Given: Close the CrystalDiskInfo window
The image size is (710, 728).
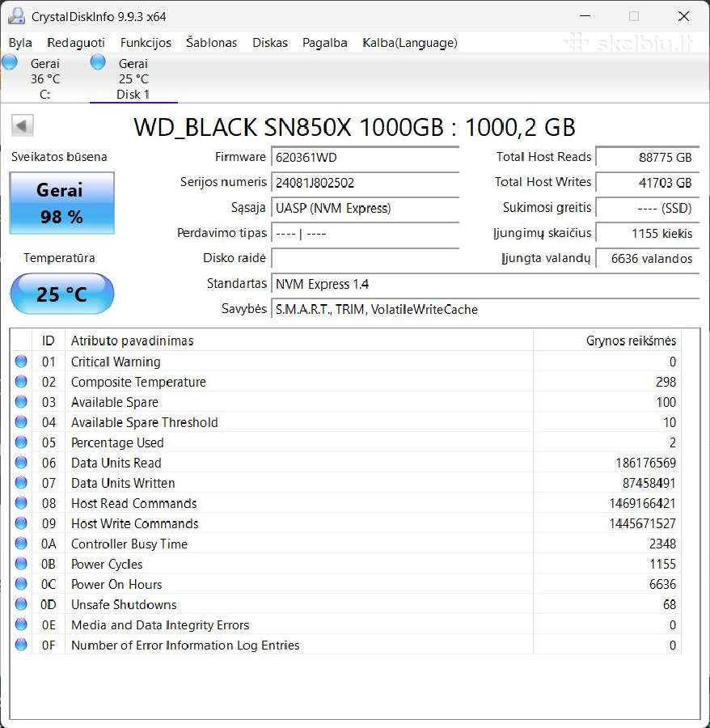Looking at the screenshot, I should pos(683,16).
